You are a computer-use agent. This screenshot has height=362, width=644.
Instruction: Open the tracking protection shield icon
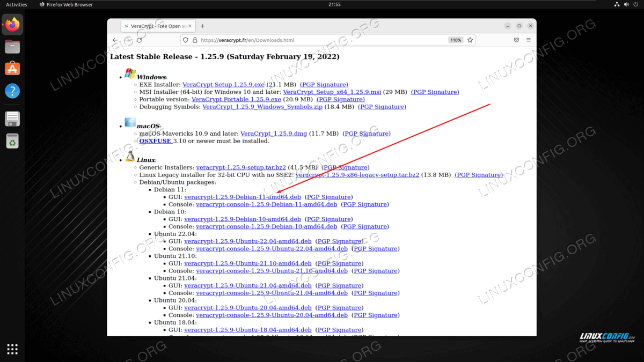186,40
